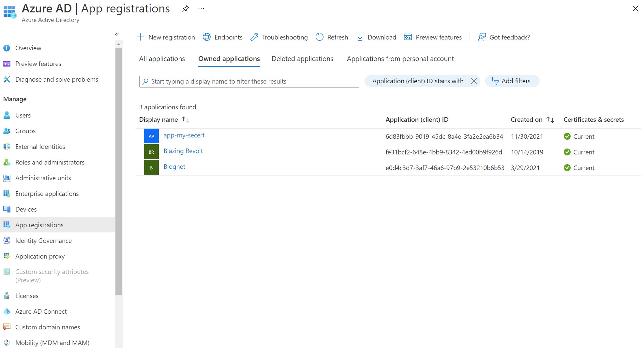This screenshot has width=644, height=348.
Task: Collapse the left navigation menu
Action: (x=117, y=34)
